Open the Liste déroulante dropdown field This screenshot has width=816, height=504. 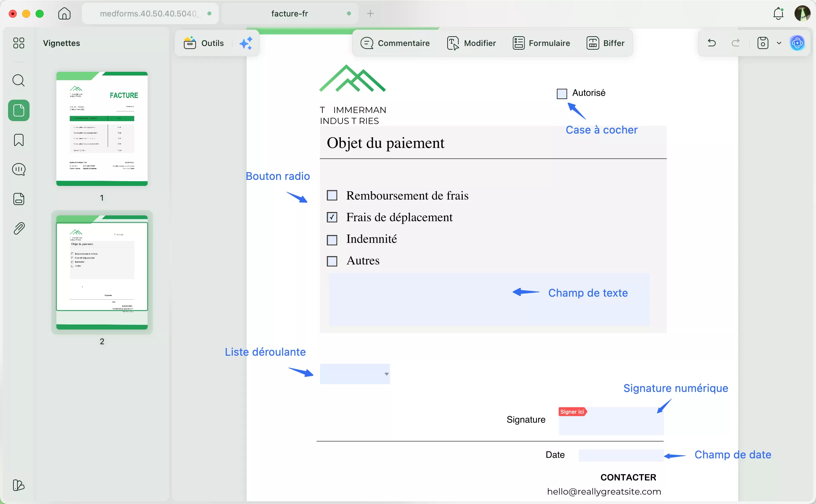(x=355, y=374)
